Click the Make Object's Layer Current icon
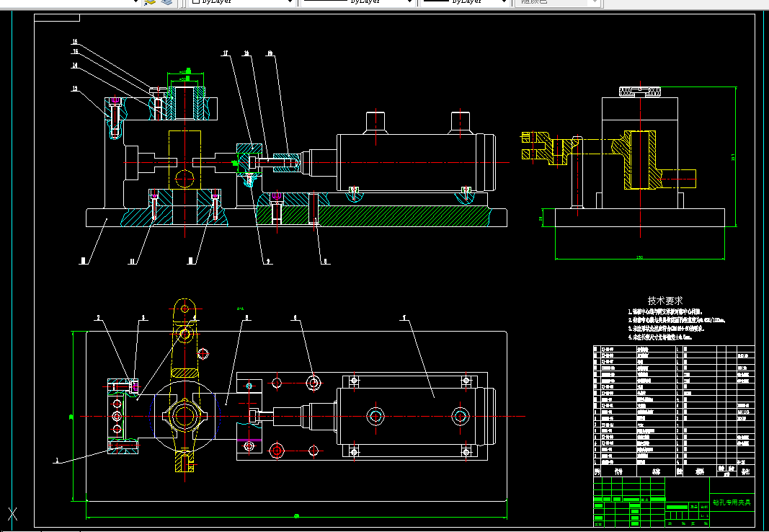Viewport: 769px width, 532px height. [x=150, y=2]
